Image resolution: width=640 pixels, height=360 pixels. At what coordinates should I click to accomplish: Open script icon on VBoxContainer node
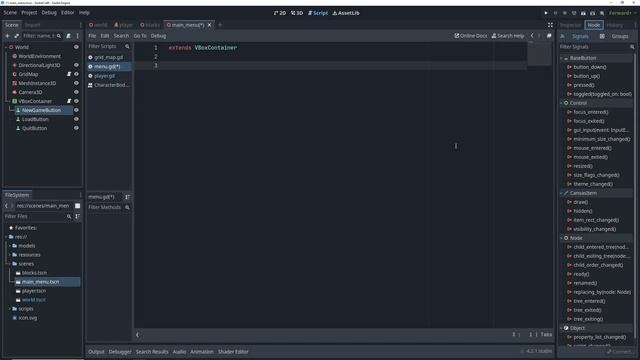pyautogui.click(x=69, y=101)
